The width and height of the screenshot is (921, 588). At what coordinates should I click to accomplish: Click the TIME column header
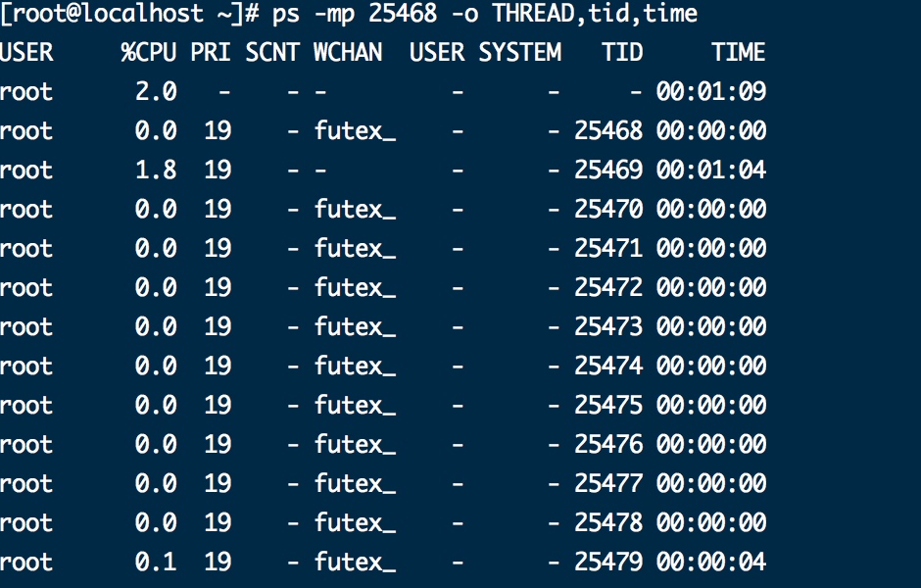tap(739, 52)
